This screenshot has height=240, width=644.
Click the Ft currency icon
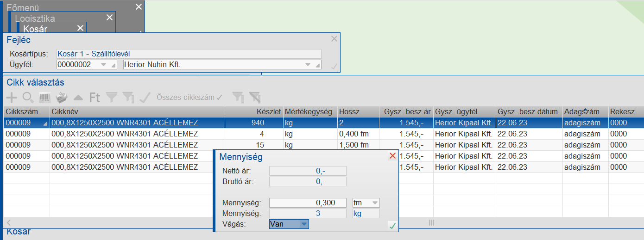point(95,97)
